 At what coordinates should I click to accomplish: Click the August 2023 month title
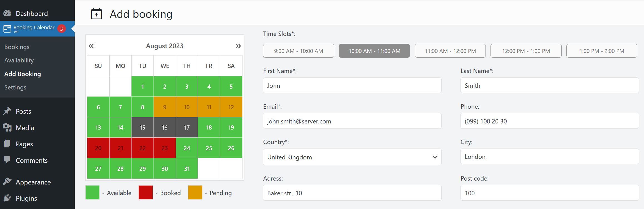165,46
